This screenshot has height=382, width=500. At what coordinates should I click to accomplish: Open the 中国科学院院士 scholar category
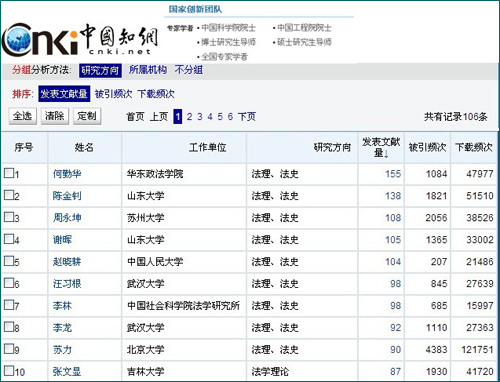point(229,28)
